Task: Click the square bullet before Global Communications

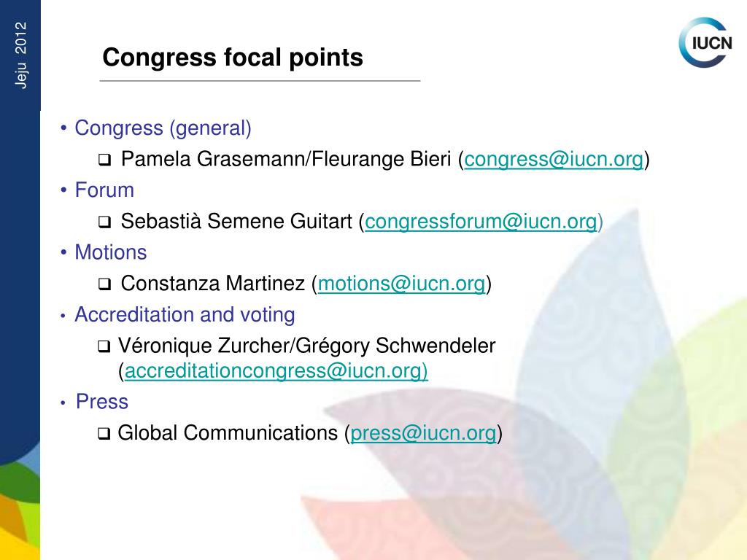Action: [x=104, y=435]
